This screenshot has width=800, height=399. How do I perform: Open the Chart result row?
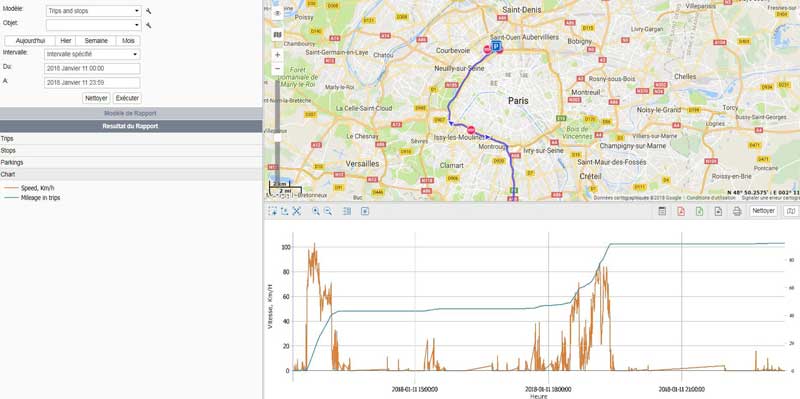[x=131, y=174]
